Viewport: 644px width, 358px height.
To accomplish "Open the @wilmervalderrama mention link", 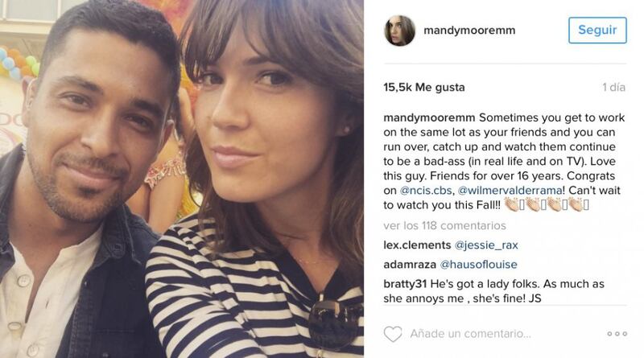I will (510, 191).
